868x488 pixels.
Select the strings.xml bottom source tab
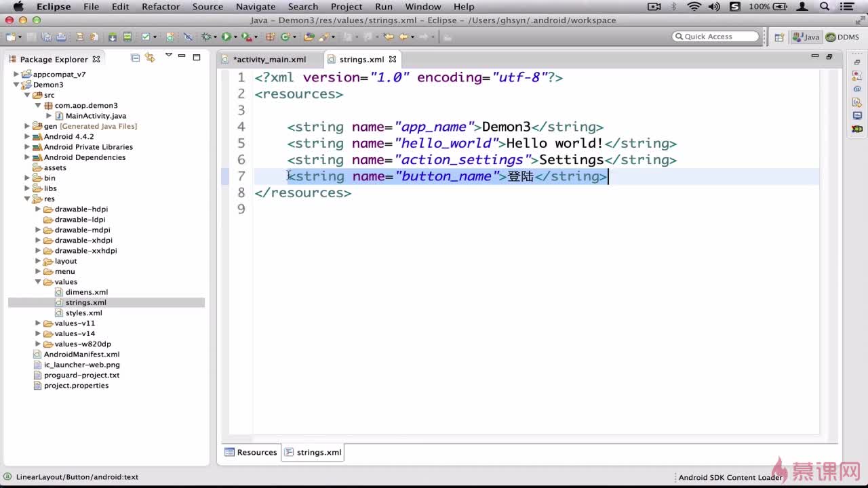click(x=313, y=452)
